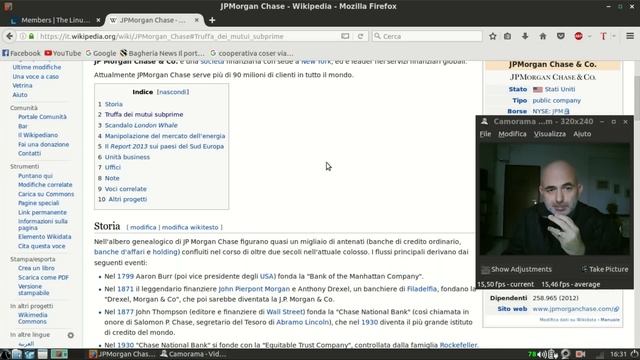Switch to JPMorgan Chase window in taskbar
This screenshot has width=640, height=360.
pyautogui.click(x=122, y=354)
